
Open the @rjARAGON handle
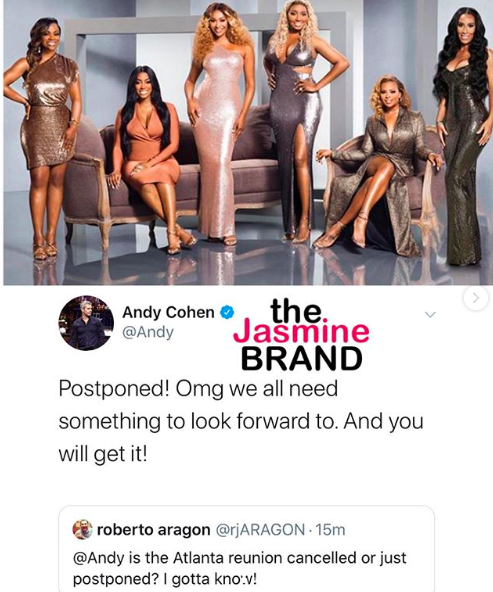click(260, 530)
